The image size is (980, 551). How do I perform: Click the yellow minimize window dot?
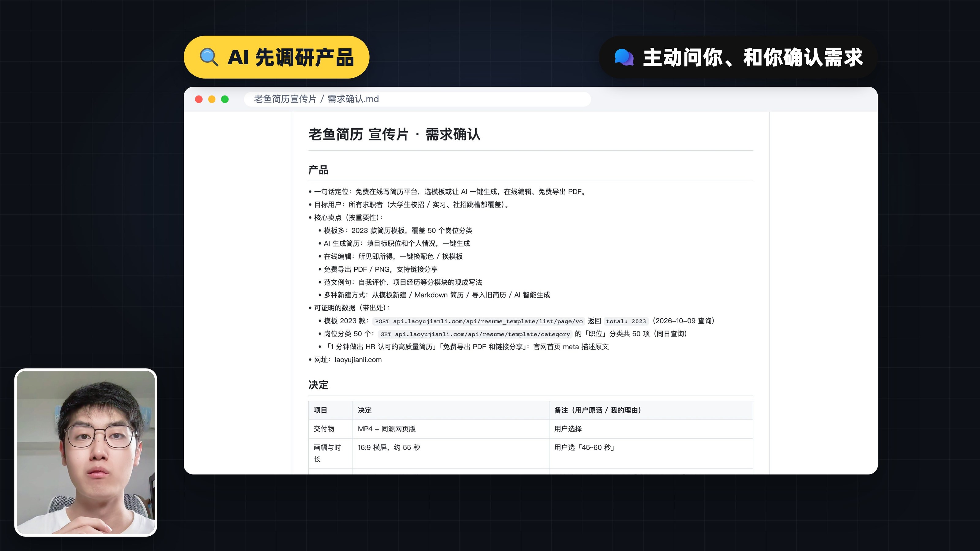point(212,99)
